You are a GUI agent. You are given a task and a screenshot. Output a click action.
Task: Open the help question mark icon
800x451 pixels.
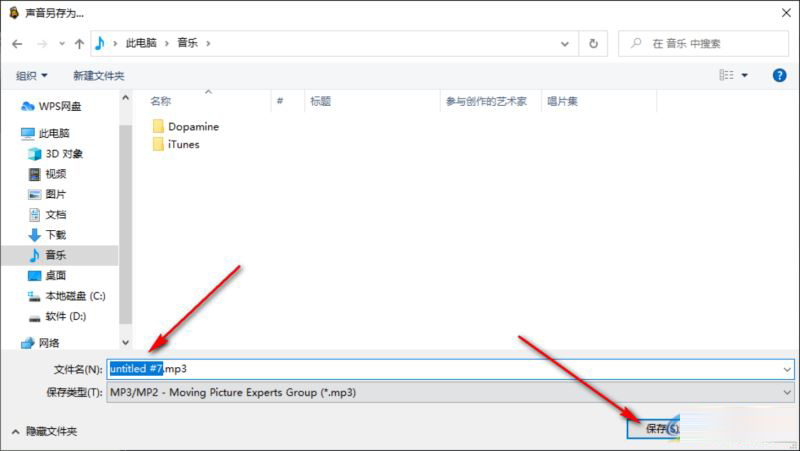[x=779, y=76]
